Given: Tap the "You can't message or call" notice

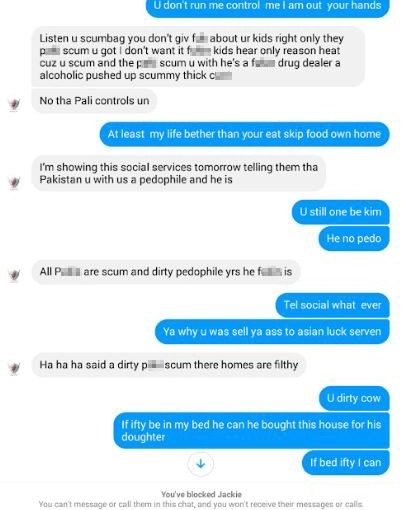Looking at the screenshot, I should (201, 504).
